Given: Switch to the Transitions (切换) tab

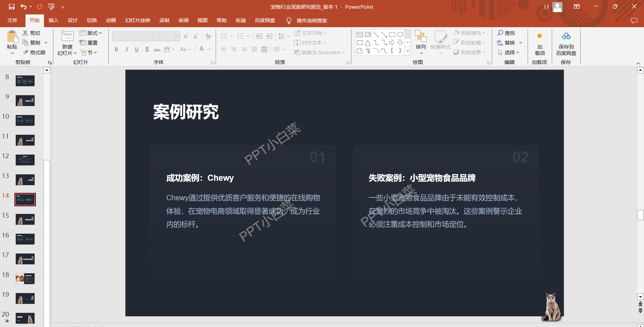Looking at the screenshot, I should (x=92, y=20).
